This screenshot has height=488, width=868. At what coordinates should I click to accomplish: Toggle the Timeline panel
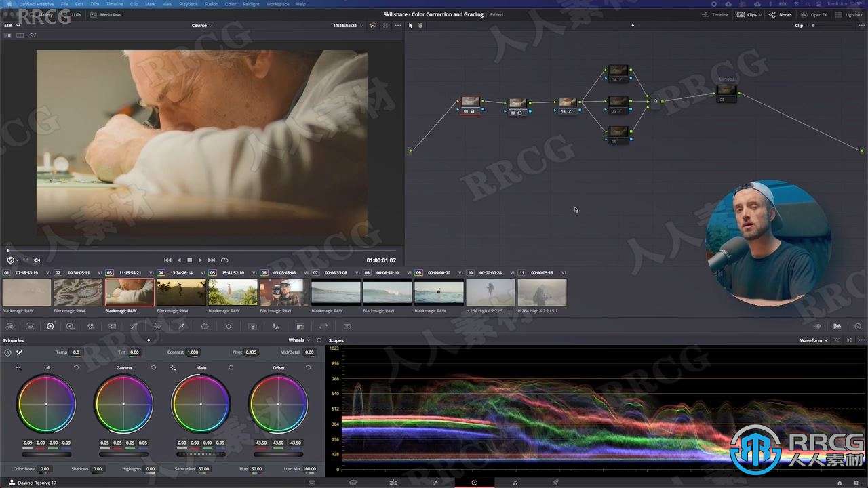pyautogui.click(x=715, y=14)
